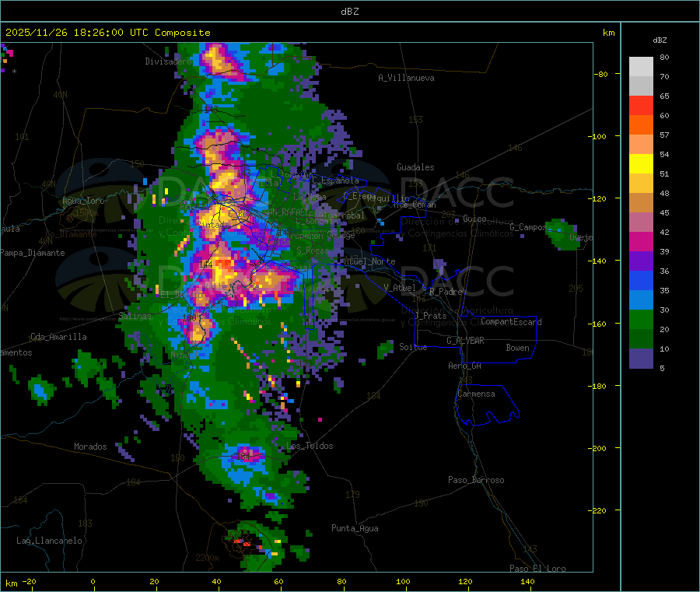This screenshot has width=700, height=592.
Task: Select the Guadales location label
Action: tap(415, 167)
